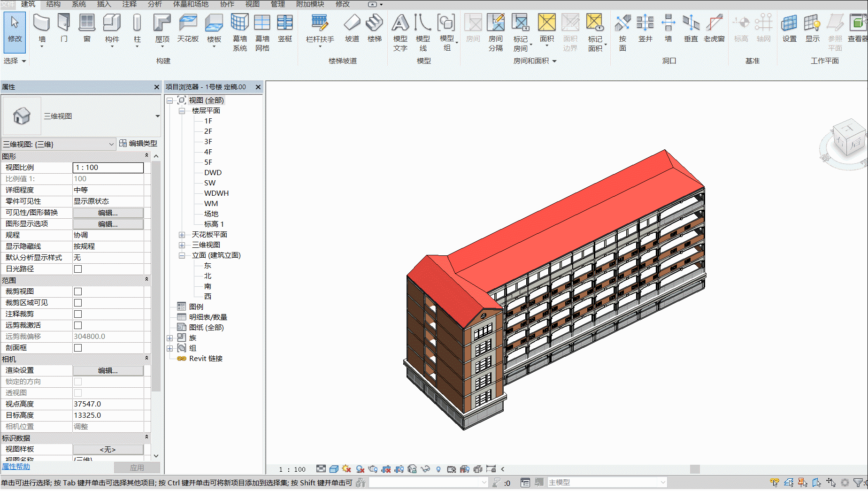The image size is (868, 491).
Task: Enable the 裁剪视图 checkbox
Action: (x=78, y=292)
